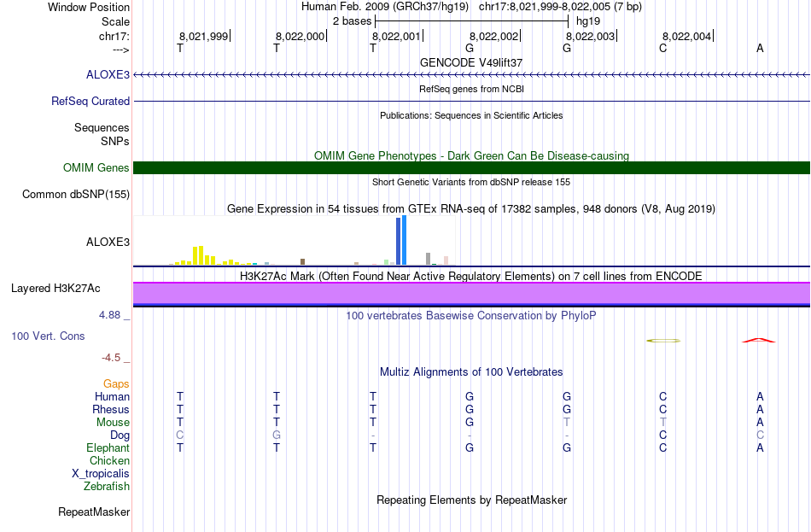811x532 pixels.
Task: Click 100 vertebrates Basewise Conservation title
Action: (471, 316)
